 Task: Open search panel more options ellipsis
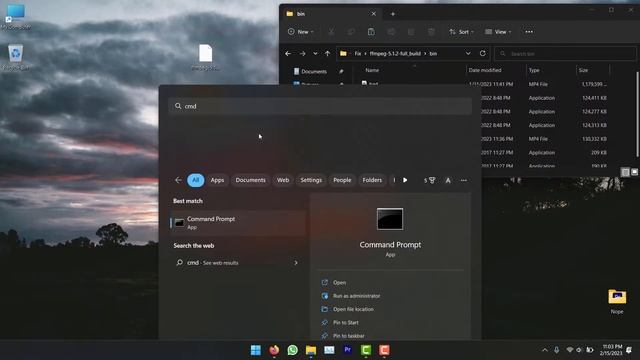464,180
